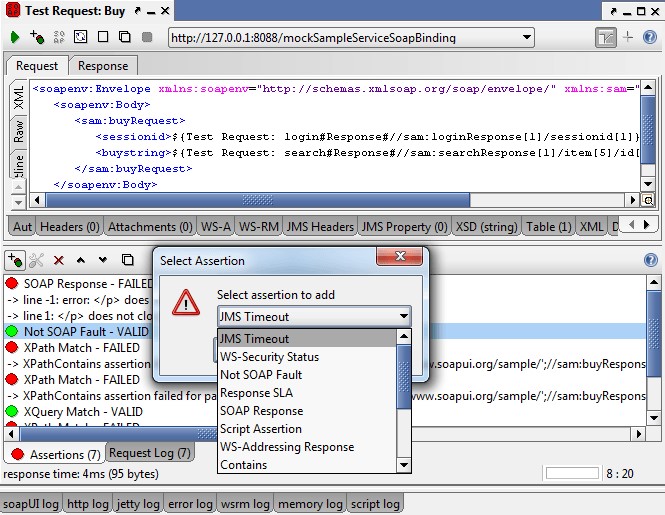Click the gray stop request button

click(147, 38)
